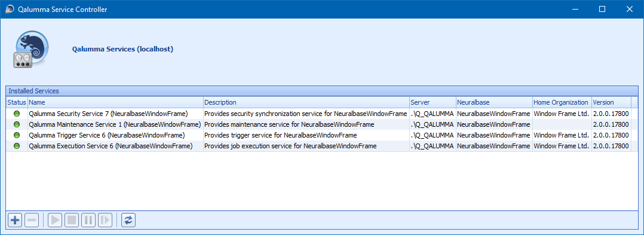644x235 pixels.
Task: Click the Trigger Service row server cell
Action: (x=433, y=135)
